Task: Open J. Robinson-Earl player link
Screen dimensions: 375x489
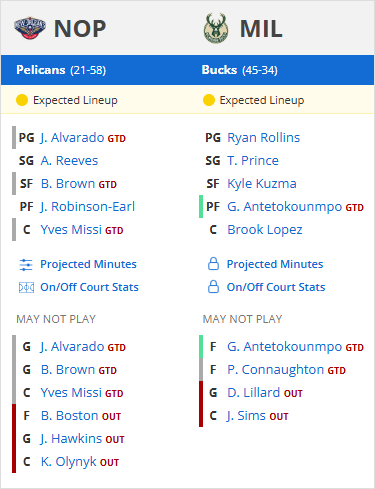Action: click(88, 207)
